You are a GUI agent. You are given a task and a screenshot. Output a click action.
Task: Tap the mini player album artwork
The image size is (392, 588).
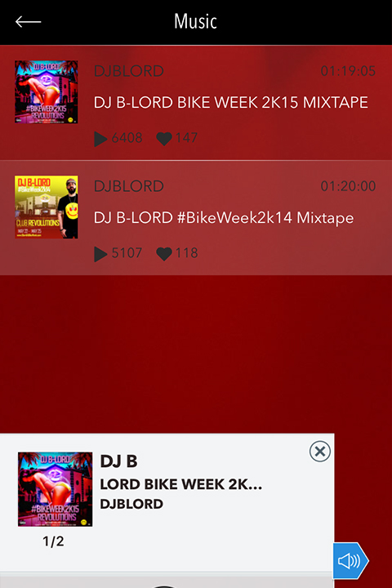coord(56,489)
